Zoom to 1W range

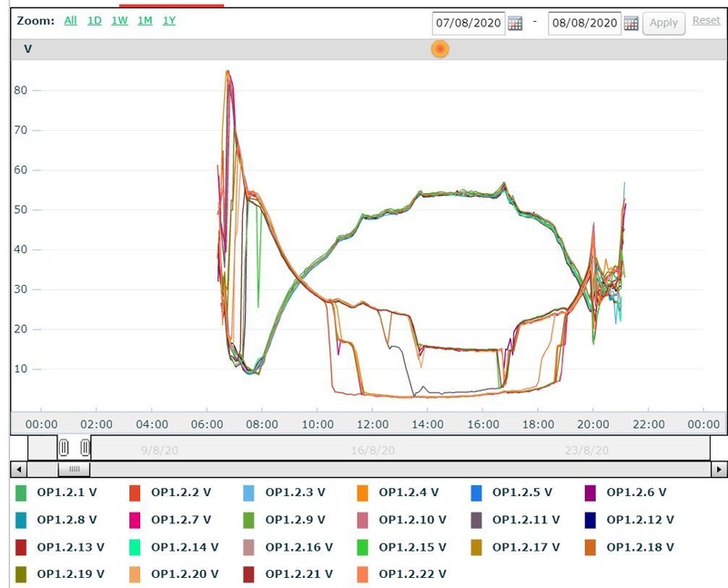click(x=120, y=20)
